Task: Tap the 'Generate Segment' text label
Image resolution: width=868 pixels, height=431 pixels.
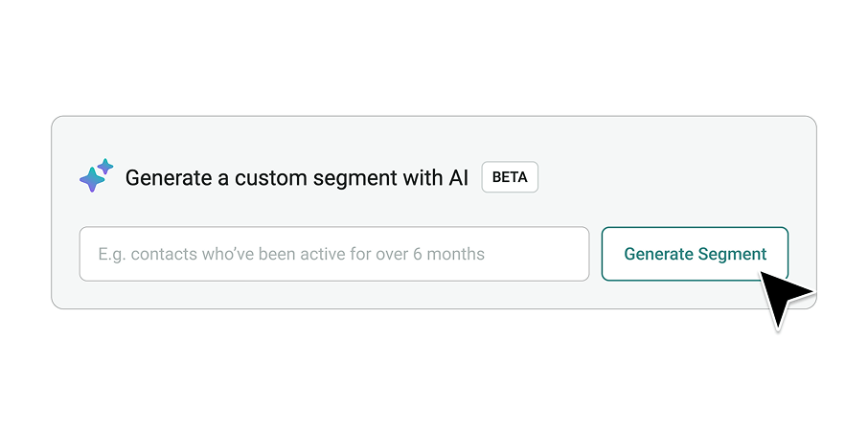Action: tap(696, 254)
